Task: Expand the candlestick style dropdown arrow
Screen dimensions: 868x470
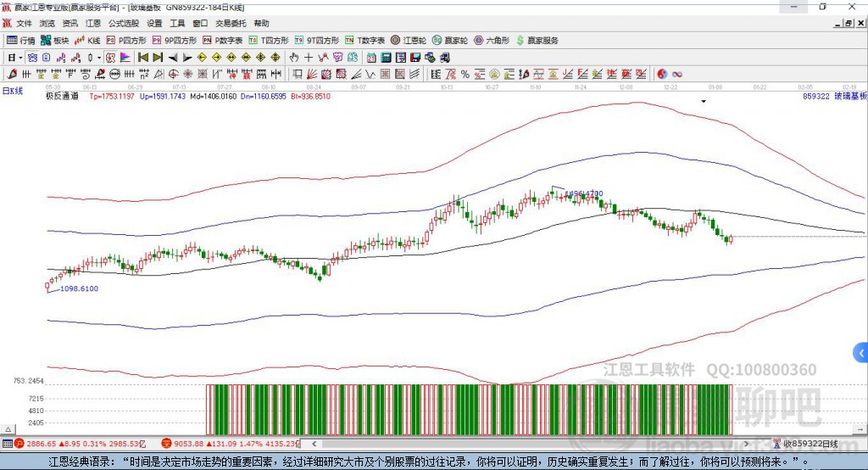Action: [x=99, y=58]
